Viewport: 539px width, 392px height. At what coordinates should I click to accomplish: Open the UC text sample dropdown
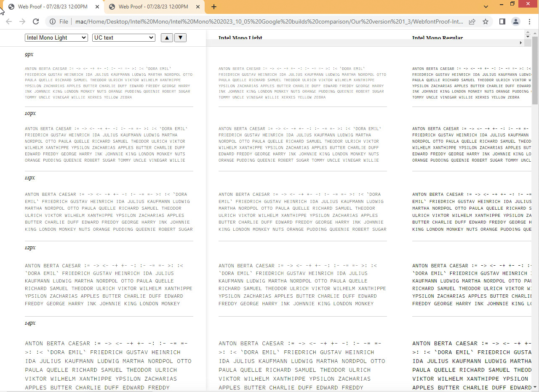pos(123,37)
